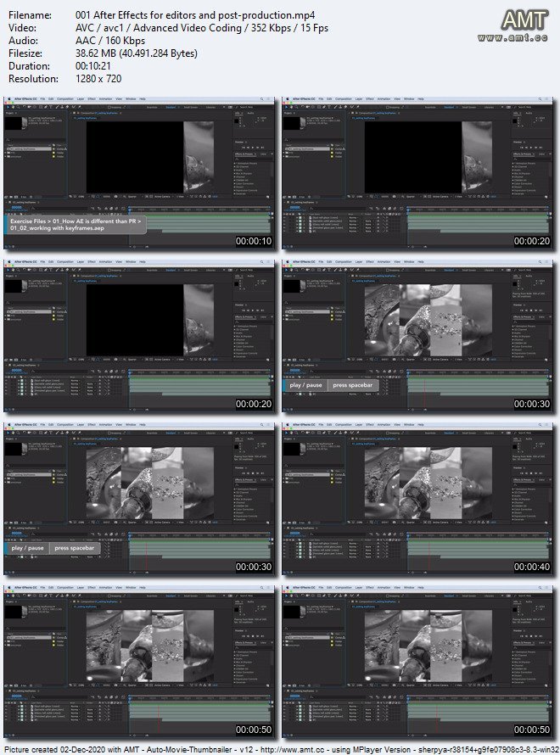Select the Type tool in 00:00:10 frame
Image resolution: width=560 pixels, height=755 pixels.
coord(51,107)
